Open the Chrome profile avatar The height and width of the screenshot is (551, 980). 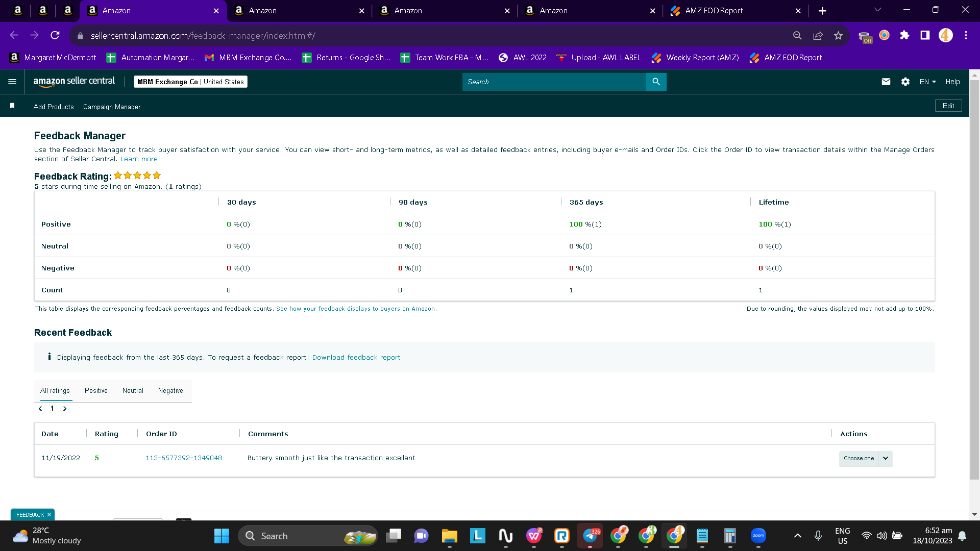pos(946,35)
